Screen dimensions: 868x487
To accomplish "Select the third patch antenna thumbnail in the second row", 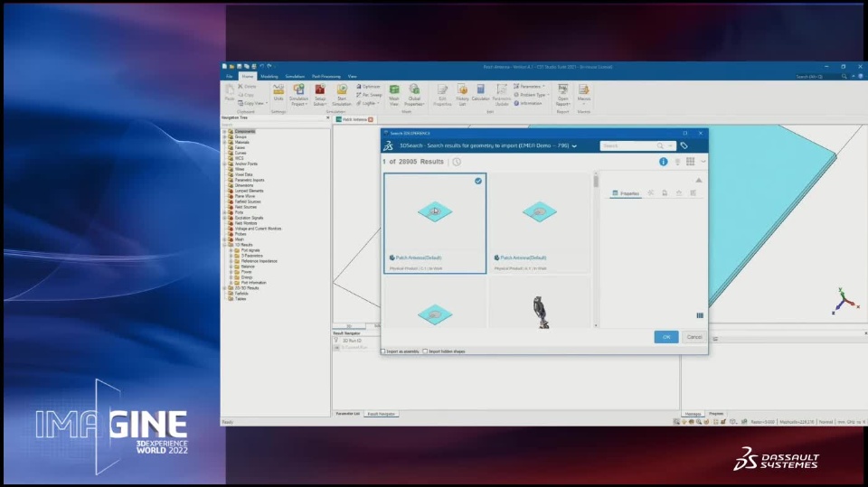I will click(x=435, y=314).
